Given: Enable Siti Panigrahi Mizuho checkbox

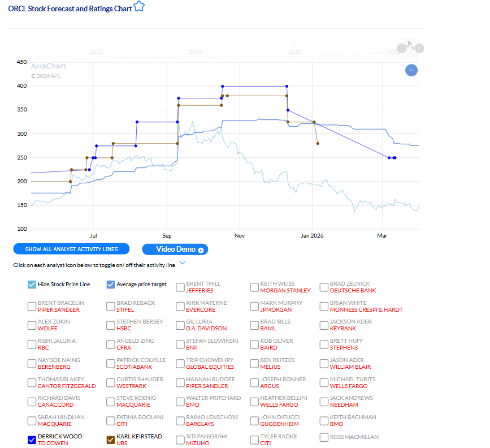Looking at the screenshot, I should [x=180, y=440].
